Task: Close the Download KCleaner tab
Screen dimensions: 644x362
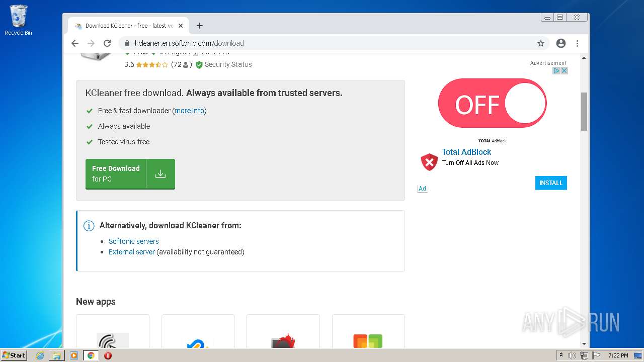Action: tap(181, 26)
